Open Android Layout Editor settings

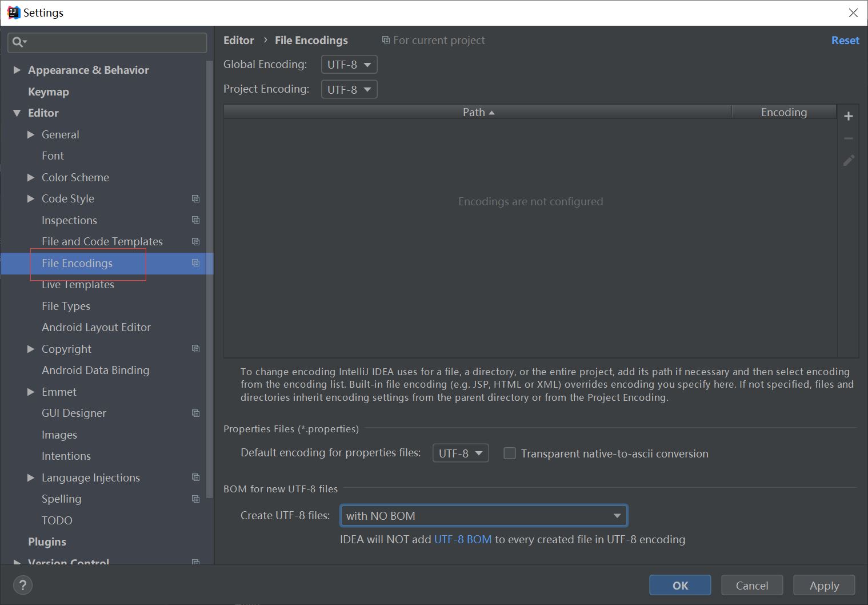(x=96, y=327)
